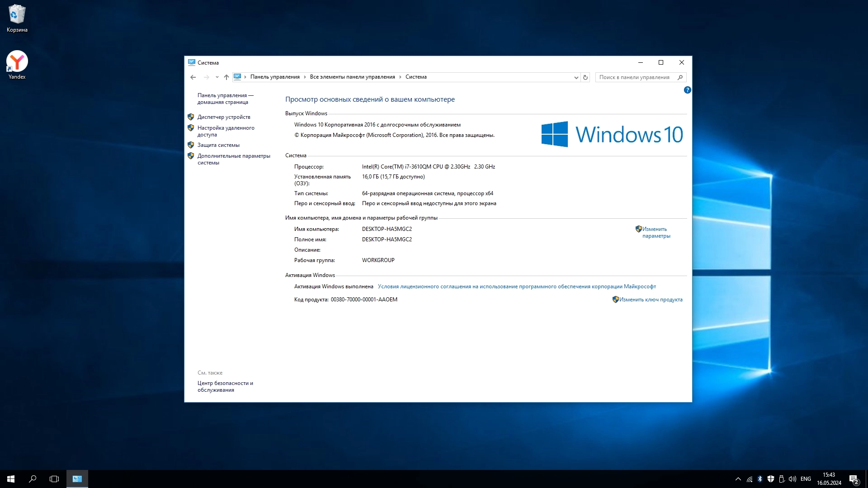This screenshot has width=868, height=488.
Task: Open Защита системы in sidebar
Action: (x=218, y=145)
